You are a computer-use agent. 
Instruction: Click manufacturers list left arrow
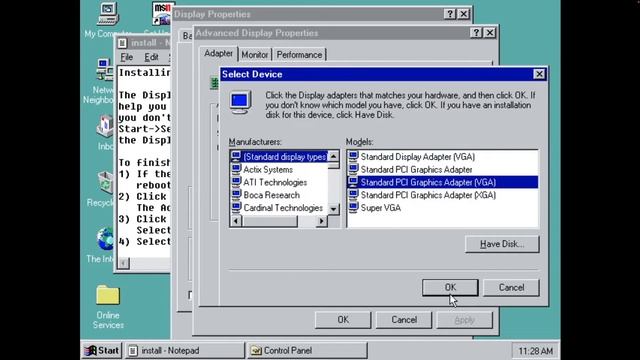[236, 221]
